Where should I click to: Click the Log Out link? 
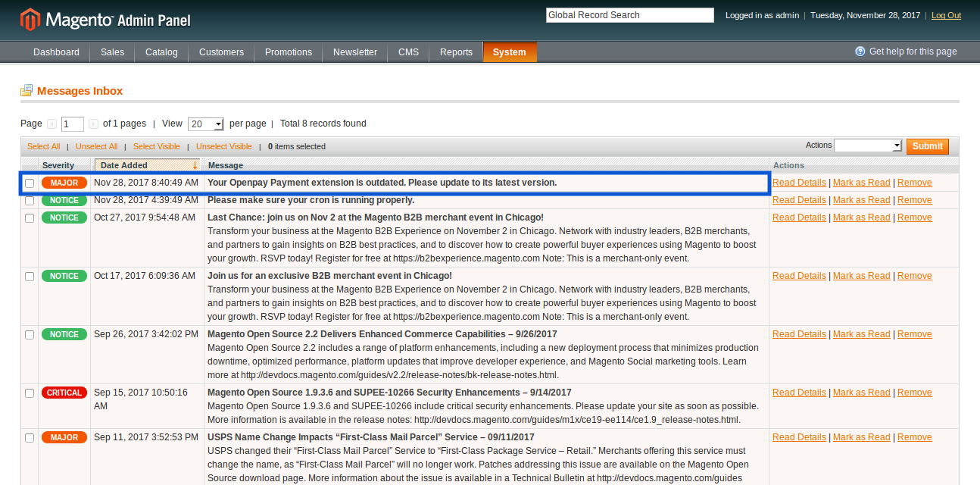[946, 15]
